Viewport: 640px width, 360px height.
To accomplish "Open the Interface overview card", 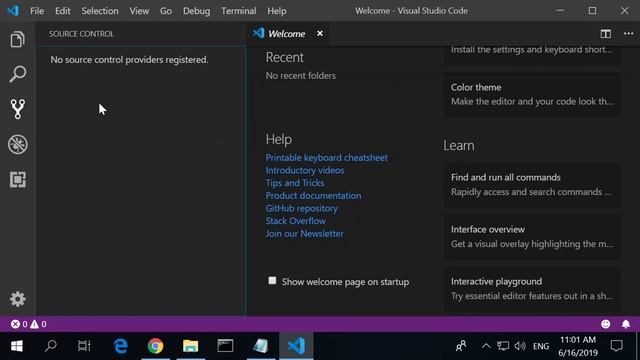I will point(532,237).
